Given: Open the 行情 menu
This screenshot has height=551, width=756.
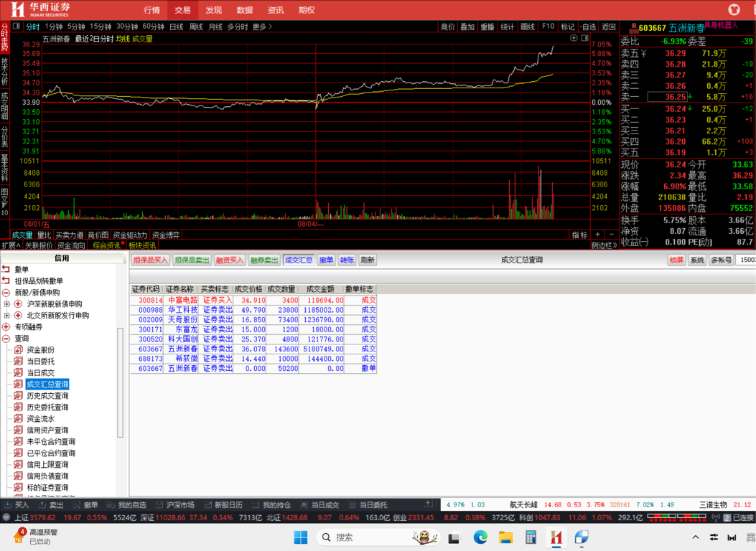Looking at the screenshot, I should (151, 10).
